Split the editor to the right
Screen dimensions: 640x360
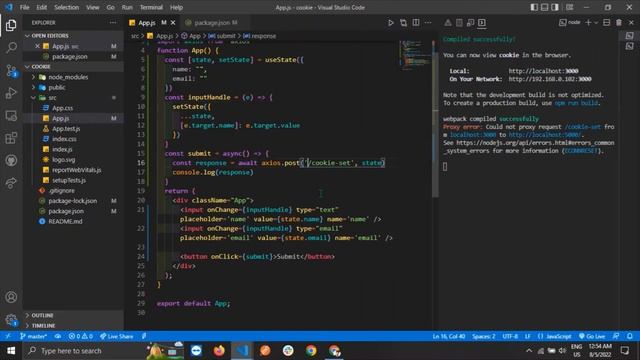click(x=416, y=23)
